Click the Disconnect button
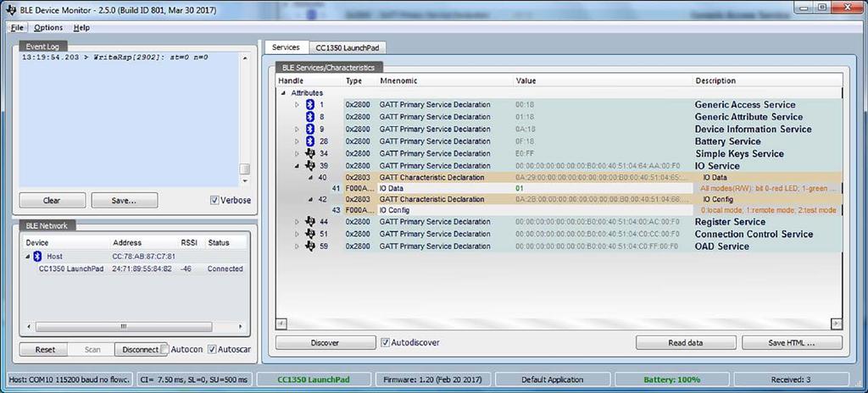 [x=140, y=349]
